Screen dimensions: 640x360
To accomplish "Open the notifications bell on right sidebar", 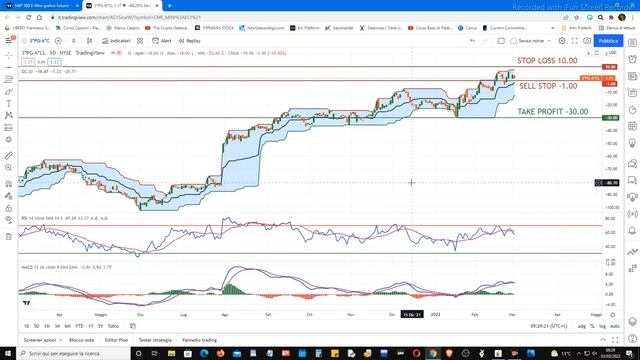I will click(632, 231).
